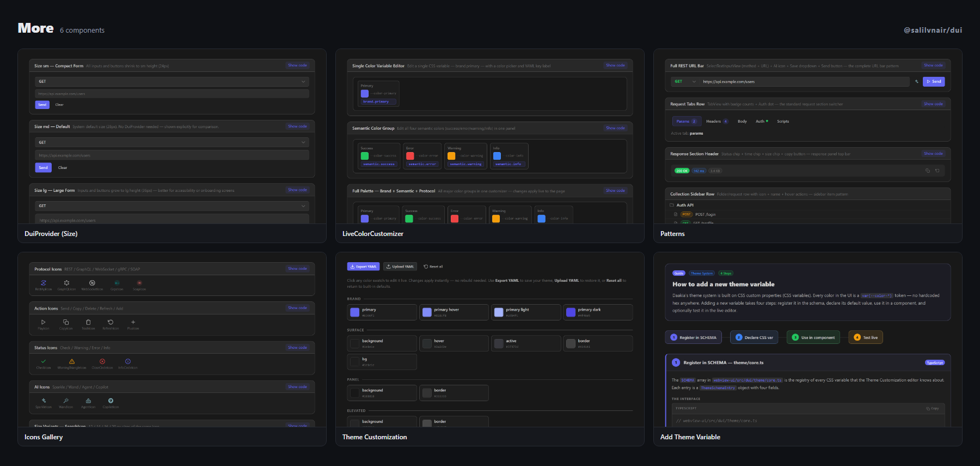Click the URL field in Full REST URL Bar
The height and width of the screenshot is (466, 980).
pyautogui.click(x=805, y=82)
